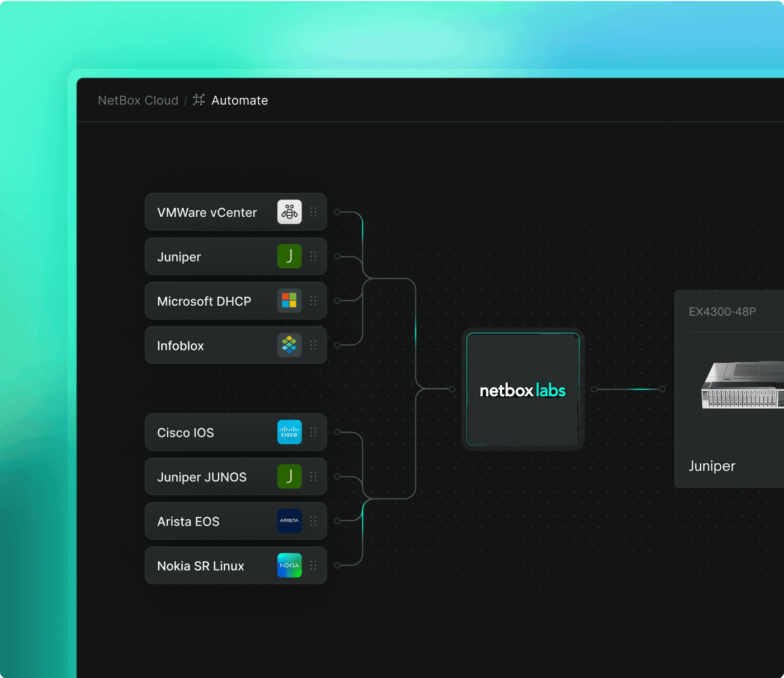Select the Automate breadcrumb tab

coord(239,100)
